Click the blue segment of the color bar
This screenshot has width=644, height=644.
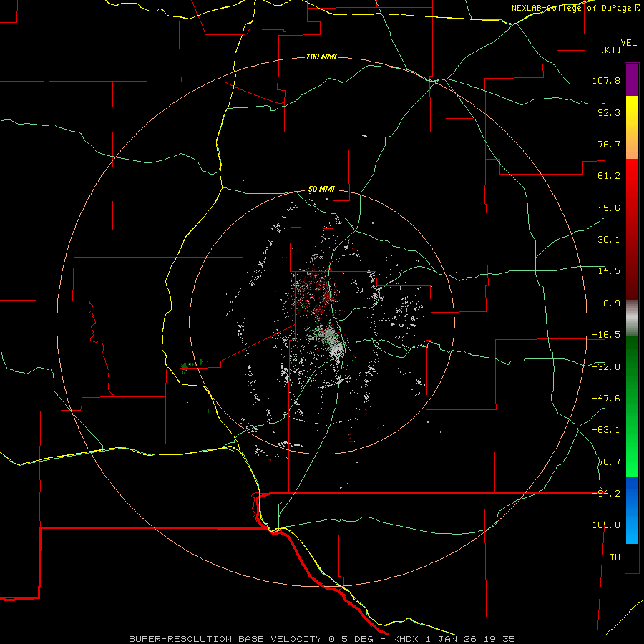click(632, 510)
